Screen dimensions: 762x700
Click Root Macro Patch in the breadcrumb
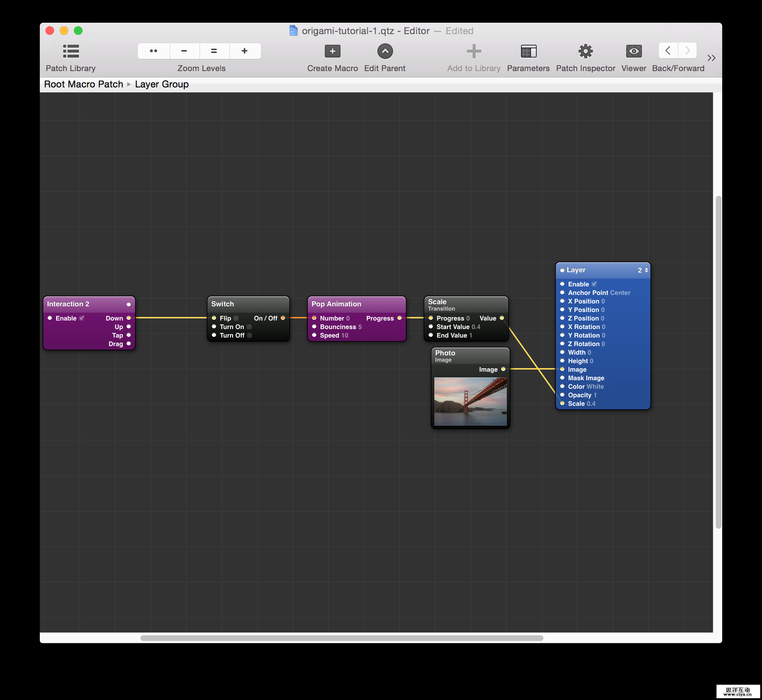[x=84, y=84]
